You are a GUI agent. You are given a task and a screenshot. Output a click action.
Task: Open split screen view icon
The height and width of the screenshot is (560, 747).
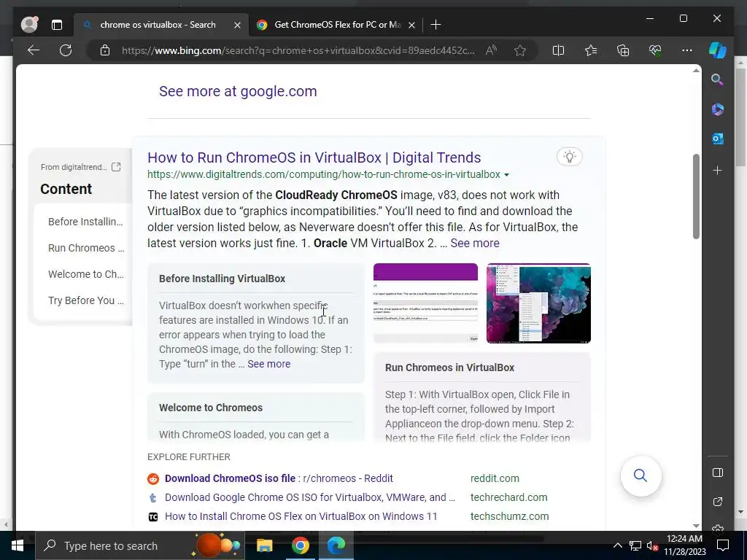coord(558,50)
